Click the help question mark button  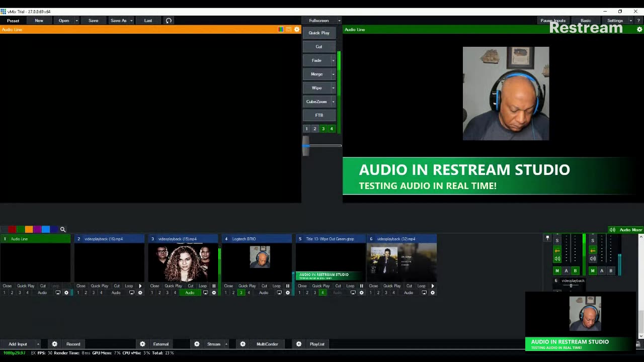638,21
